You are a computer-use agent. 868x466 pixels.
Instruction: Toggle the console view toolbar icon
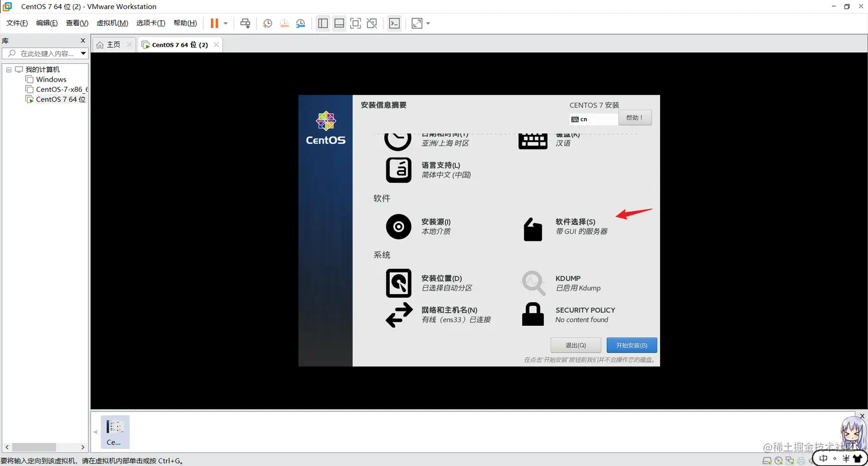pos(394,24)
